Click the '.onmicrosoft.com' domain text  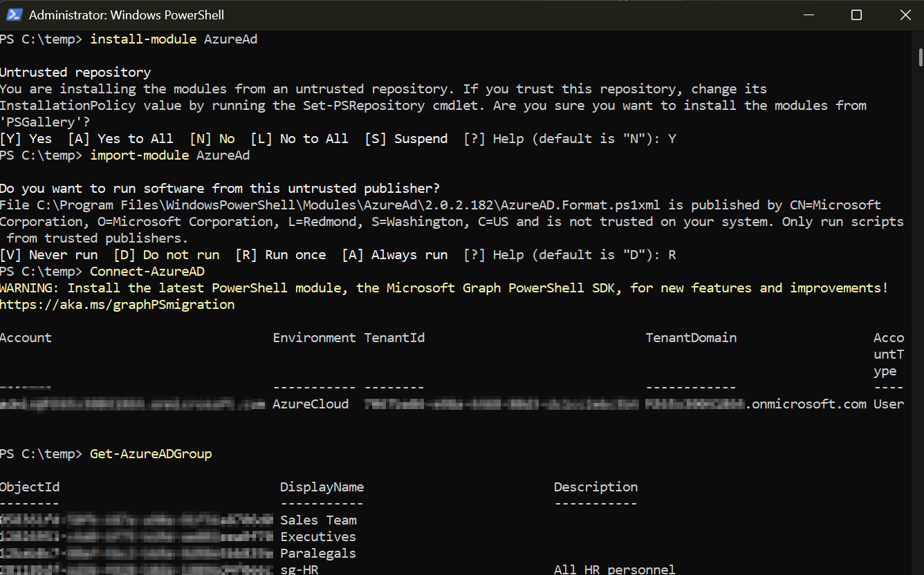(806, 404)
